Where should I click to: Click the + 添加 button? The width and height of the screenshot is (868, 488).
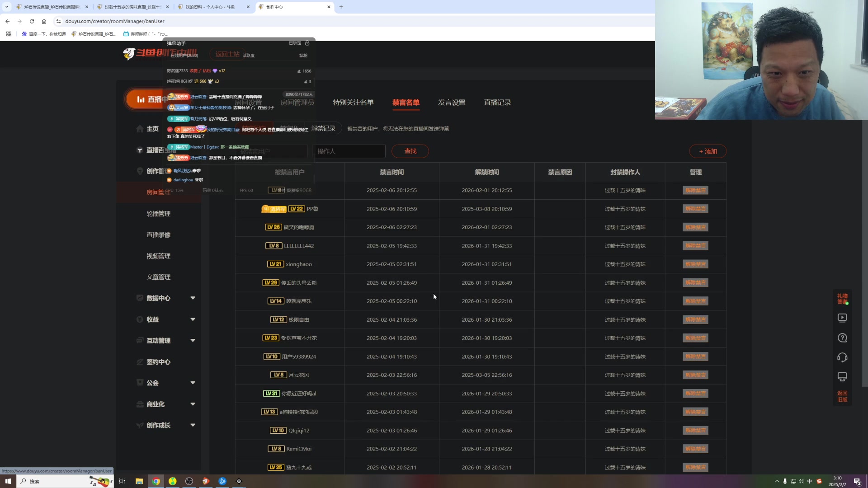[708, 151]
